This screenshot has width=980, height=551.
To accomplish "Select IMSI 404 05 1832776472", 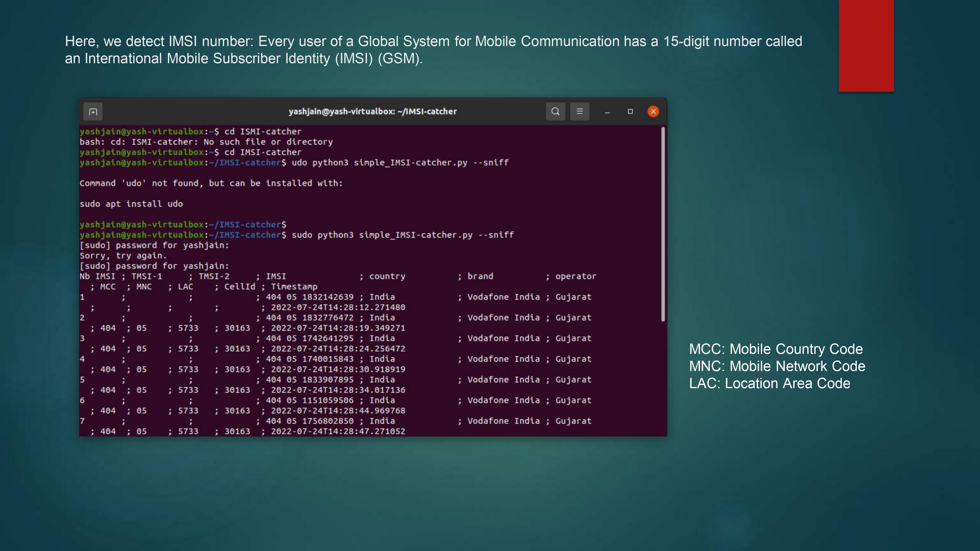I will point(310,318).
